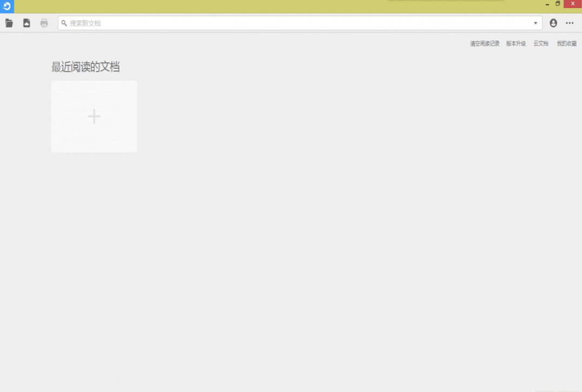Close the reader window
This screenshot has width=582, height=392.
pos(573,4)
